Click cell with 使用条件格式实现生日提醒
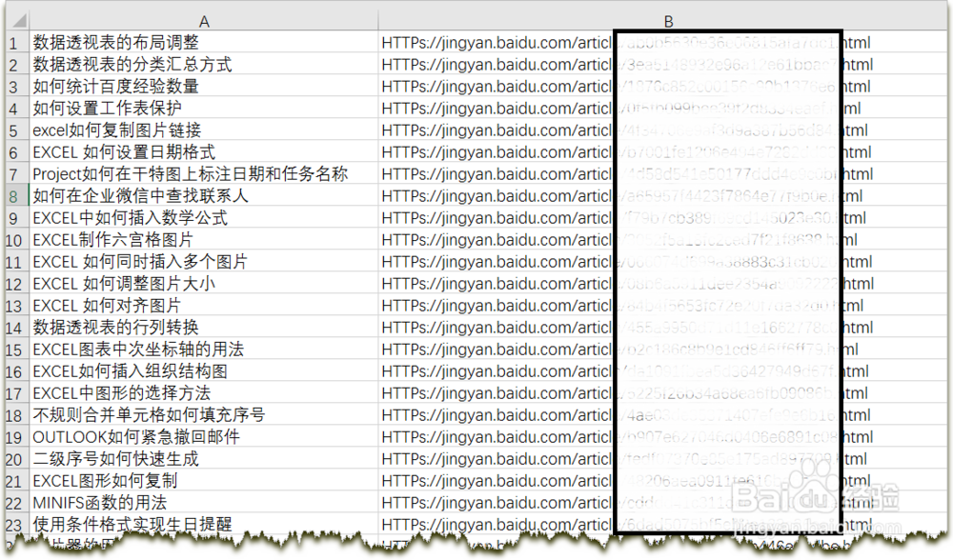This screenshot has width=953, height=560. pyautogui.click(x=204, y=524)
